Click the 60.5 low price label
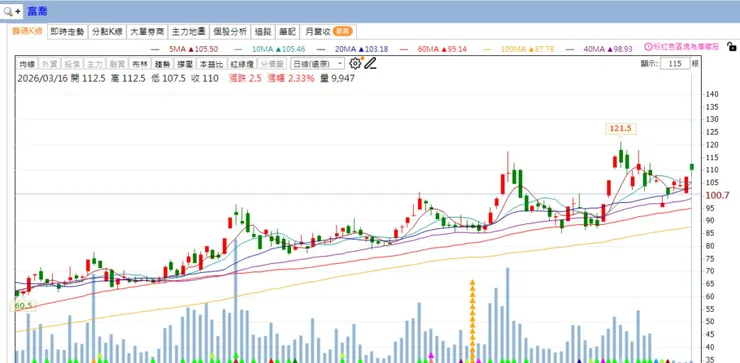 tap(23, 306)
